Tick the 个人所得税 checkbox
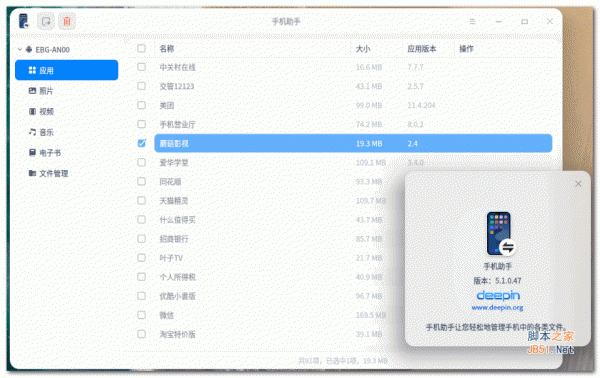Image resolution: width=600 pixels, height=378 pixels. (x=142, y=277)
